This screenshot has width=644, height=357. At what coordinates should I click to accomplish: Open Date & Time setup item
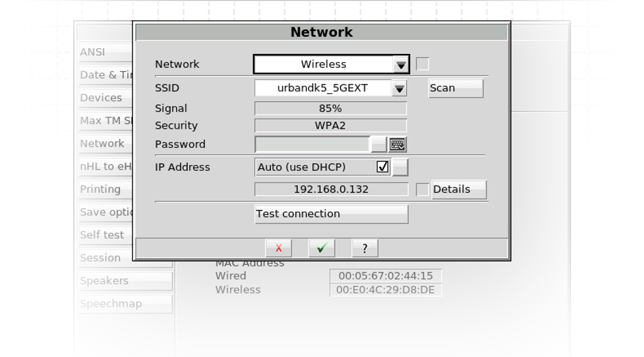tap(105, 75)
